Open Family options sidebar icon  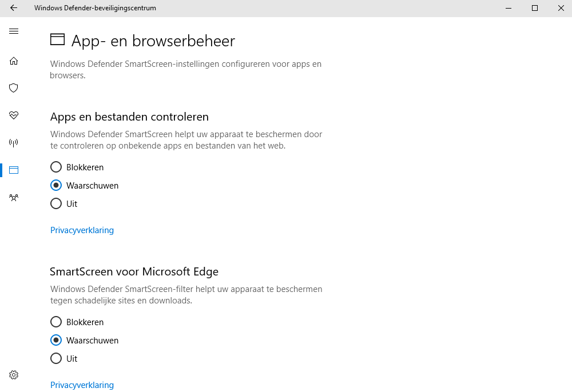14,198
